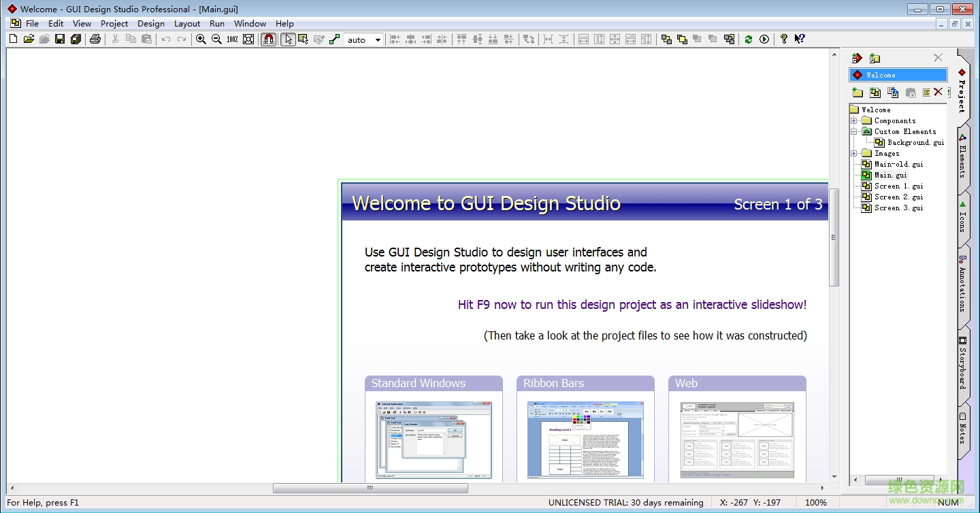Open Help with the question mark button
Image resolution: width=980 pixels, height=513 pixels.
pyautogui.click(x=783, y=39)
